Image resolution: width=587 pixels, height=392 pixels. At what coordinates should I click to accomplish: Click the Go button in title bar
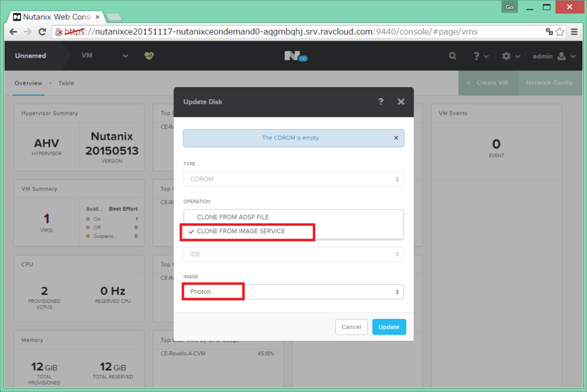(x=510, y=7)
